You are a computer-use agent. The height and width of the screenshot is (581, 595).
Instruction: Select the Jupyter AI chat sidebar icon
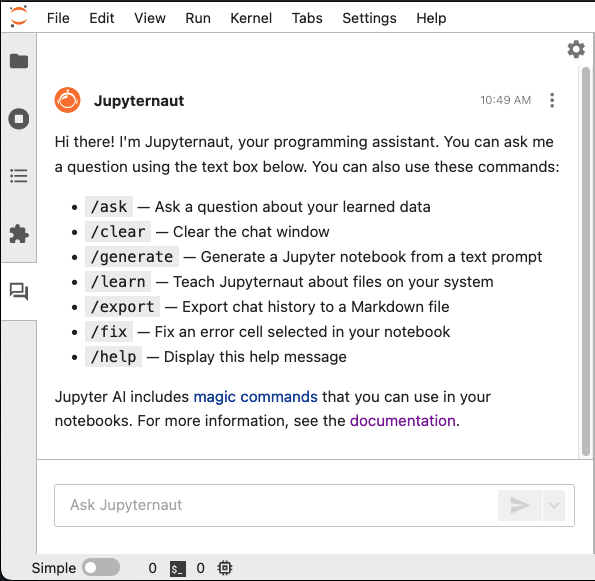[x=19, y=291]
